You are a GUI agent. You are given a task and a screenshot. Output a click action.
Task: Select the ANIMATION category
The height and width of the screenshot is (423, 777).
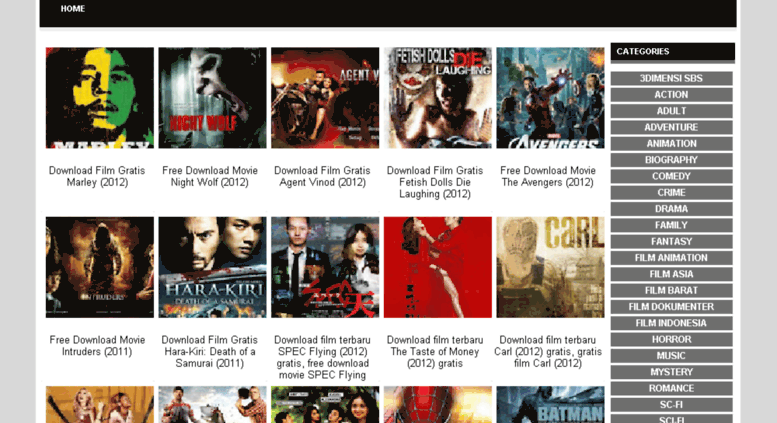point(671,144)
